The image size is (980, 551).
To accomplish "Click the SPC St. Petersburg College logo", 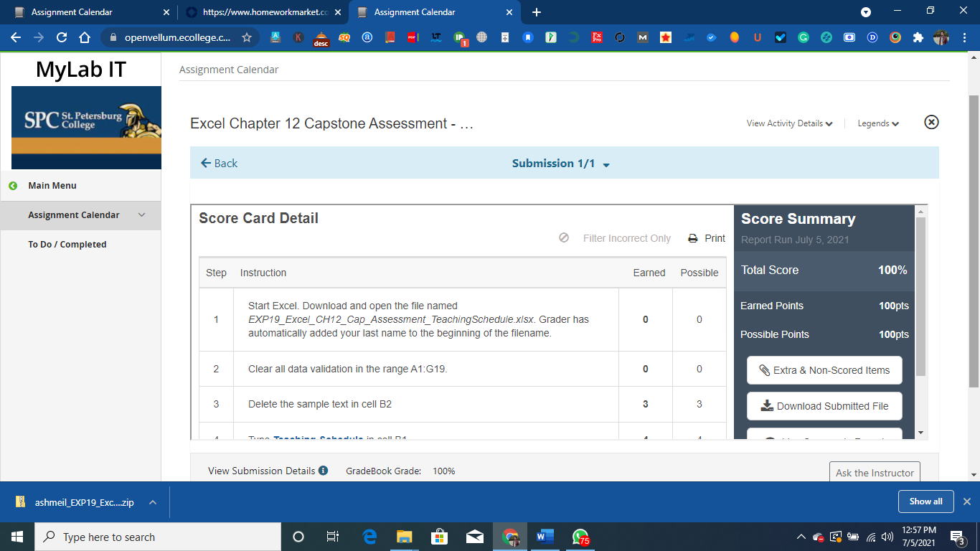I will point(86,128).
